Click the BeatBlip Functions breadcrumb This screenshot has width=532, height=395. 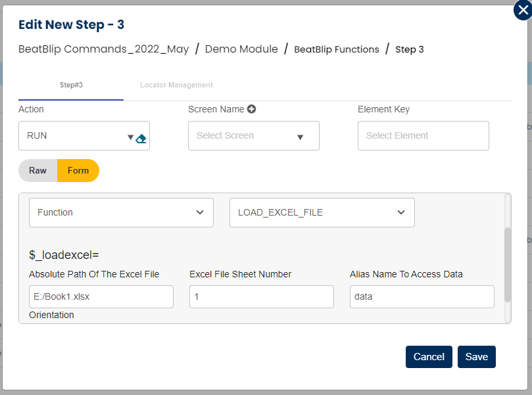(x=336, y=49)
